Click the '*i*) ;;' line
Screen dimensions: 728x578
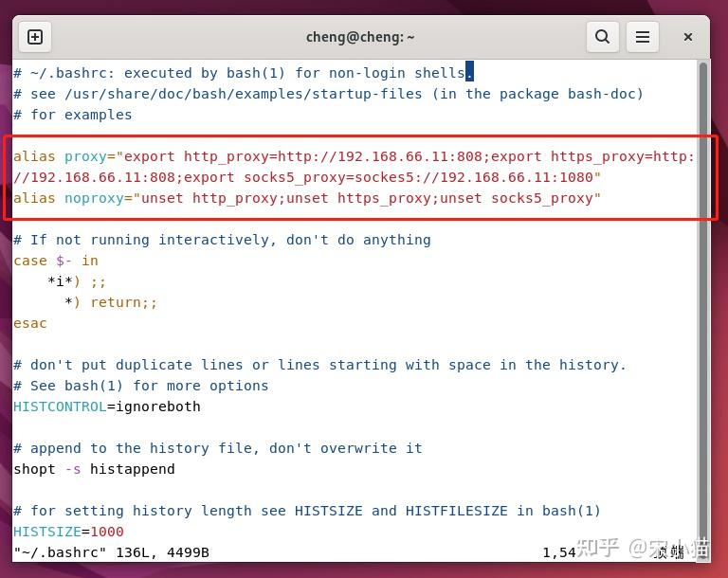(77, 281)
